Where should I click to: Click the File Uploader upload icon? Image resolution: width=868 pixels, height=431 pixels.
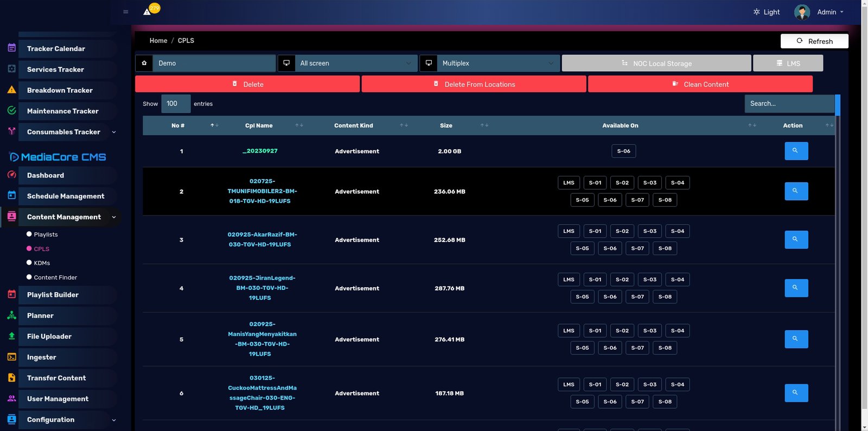tap(11, 336)
